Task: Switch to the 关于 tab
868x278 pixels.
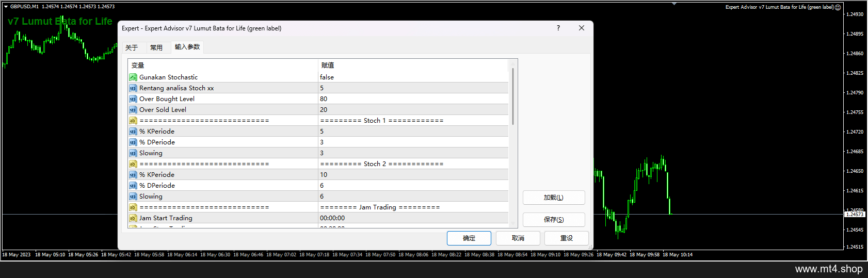Action: (132, 47)
